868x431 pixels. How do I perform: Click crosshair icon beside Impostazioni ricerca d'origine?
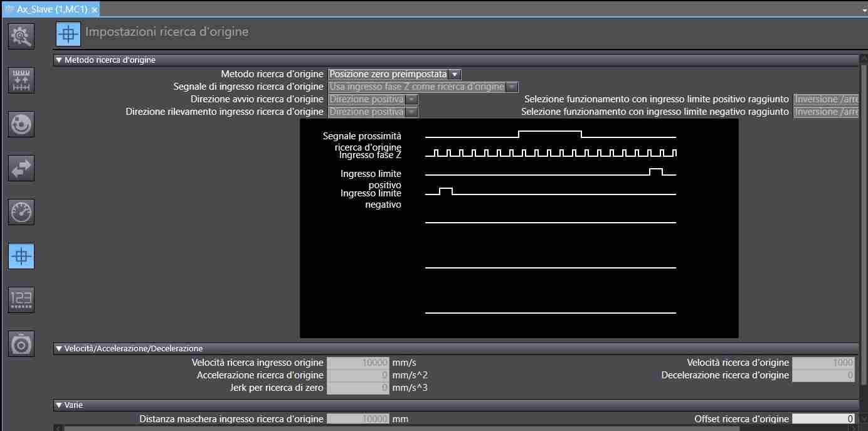click(68, 34)
